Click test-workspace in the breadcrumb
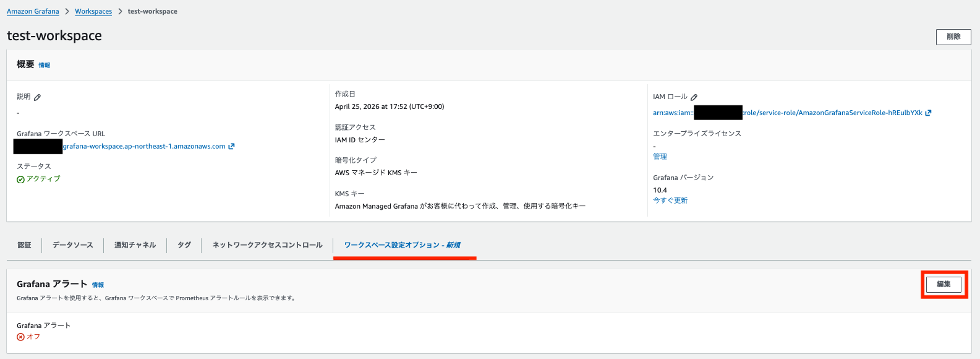Screen dimensions: 980x359 (152, 11)
